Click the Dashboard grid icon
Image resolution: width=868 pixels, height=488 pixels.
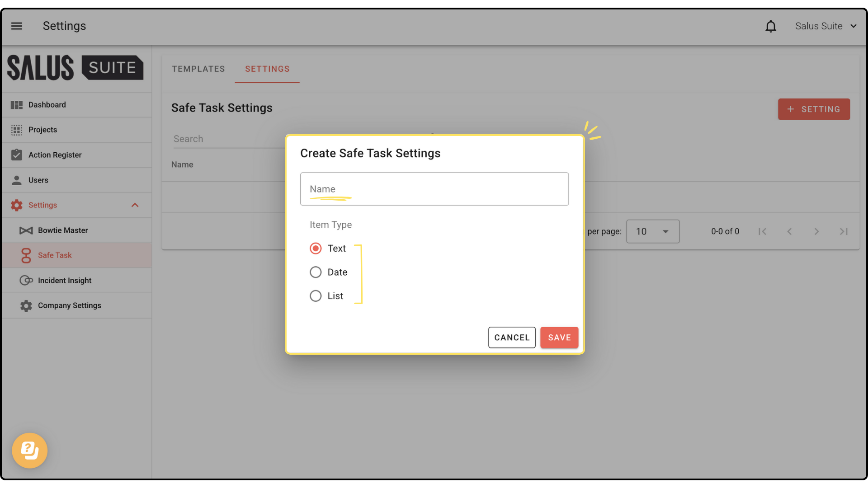click(x=17, y=105)
